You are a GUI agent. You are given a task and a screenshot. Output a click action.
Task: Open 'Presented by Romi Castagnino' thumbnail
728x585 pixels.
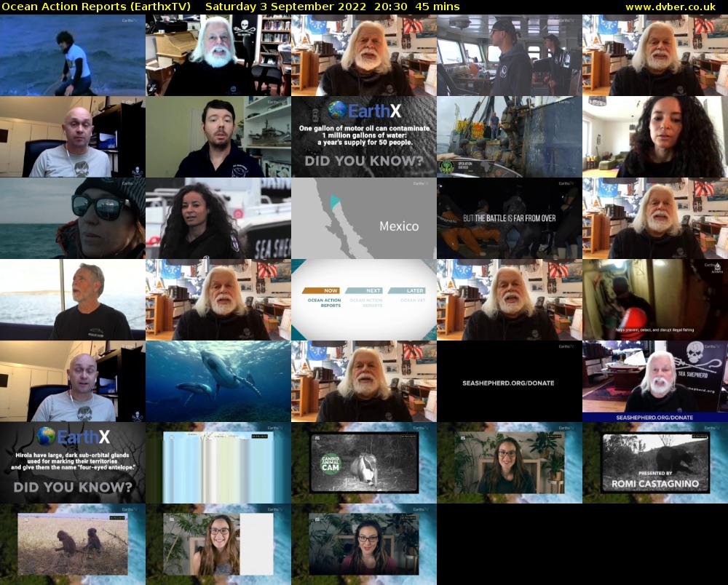coord(655,463)
